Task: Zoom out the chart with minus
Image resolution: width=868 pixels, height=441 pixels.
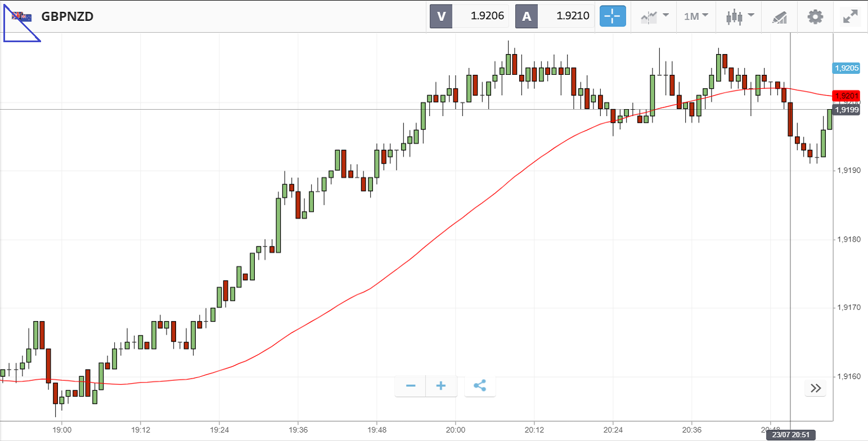Action: point(411,386)
